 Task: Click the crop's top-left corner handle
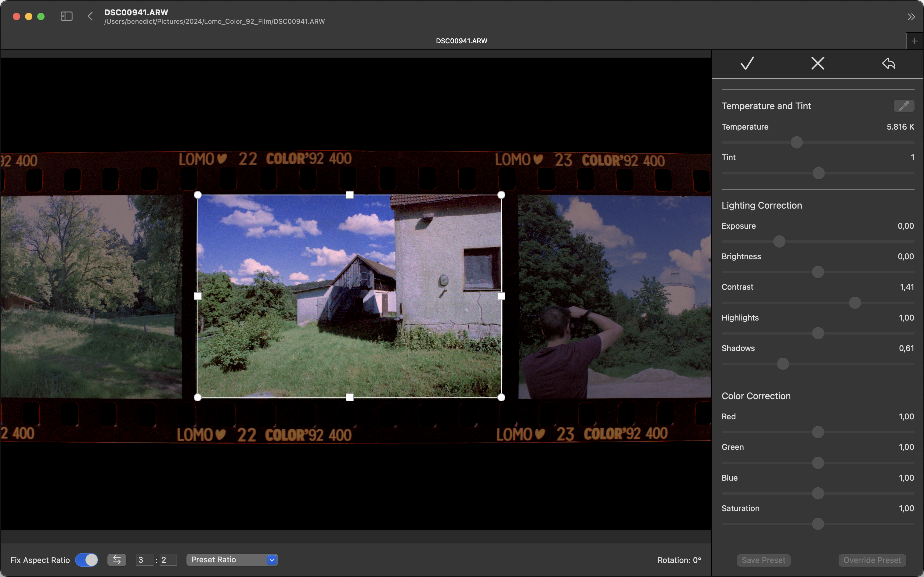pos(198,195)
